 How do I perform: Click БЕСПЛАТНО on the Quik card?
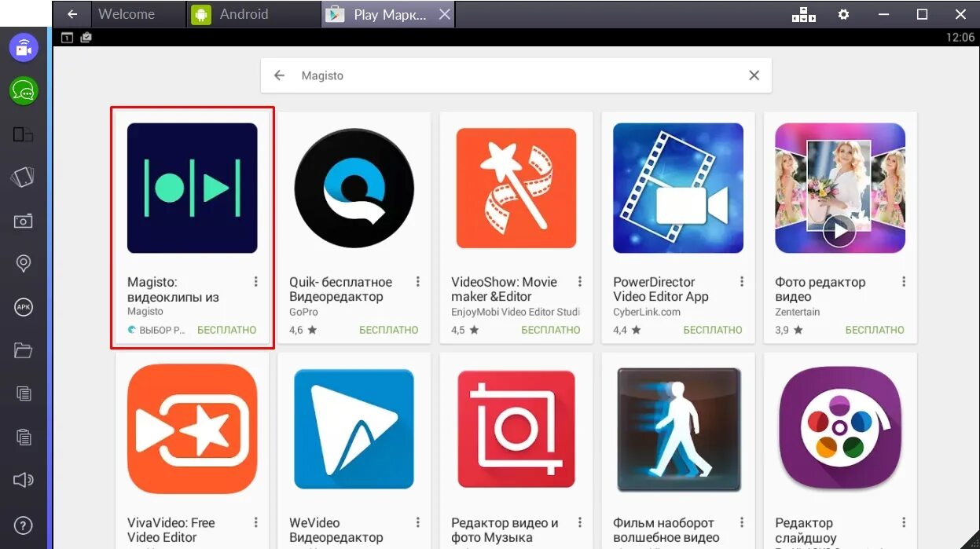coord(389,330)
